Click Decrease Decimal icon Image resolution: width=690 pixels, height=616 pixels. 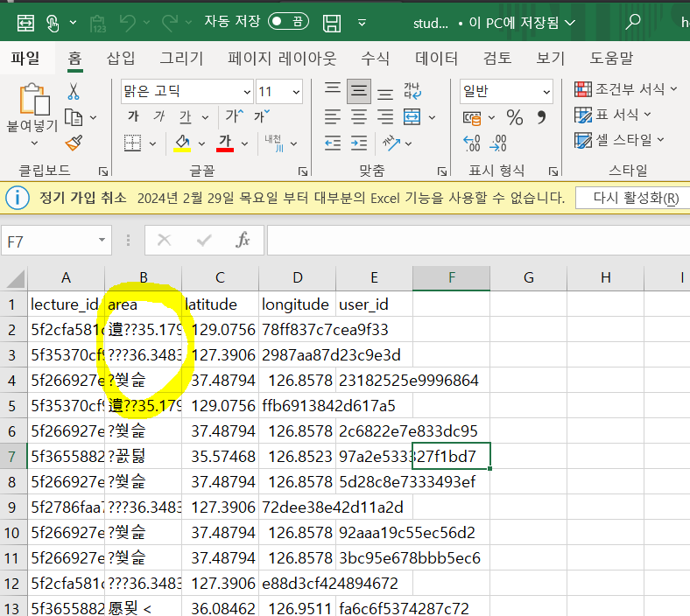(497, 143)
